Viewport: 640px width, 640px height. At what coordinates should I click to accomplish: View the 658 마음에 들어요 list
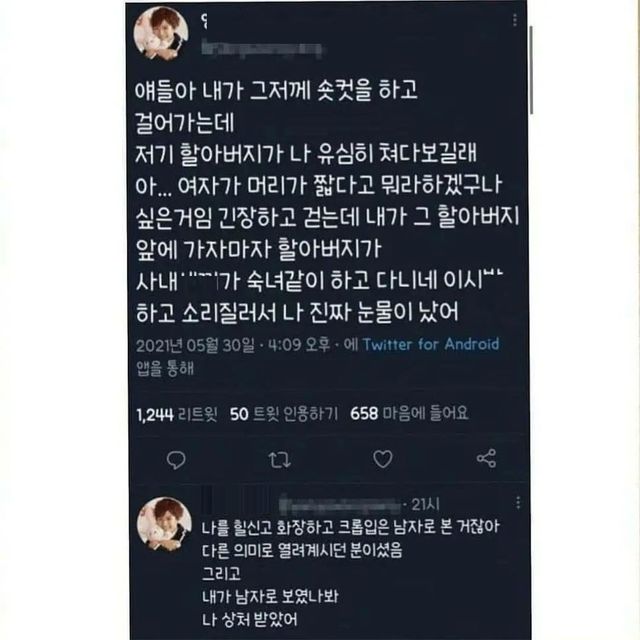tap(409, 413)
